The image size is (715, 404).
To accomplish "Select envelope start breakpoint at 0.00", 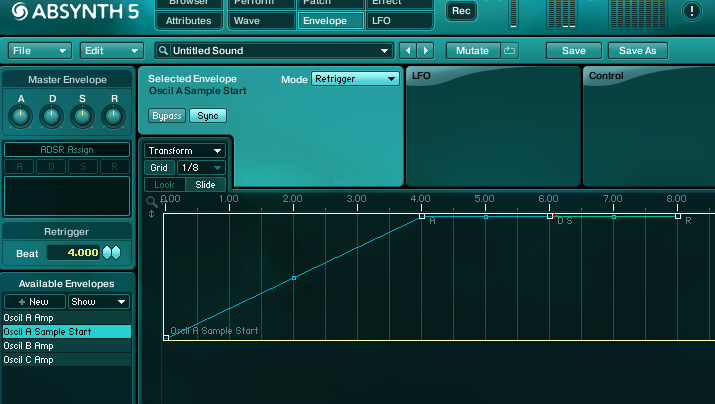I will pyautogui.click(x=166, y=338).
